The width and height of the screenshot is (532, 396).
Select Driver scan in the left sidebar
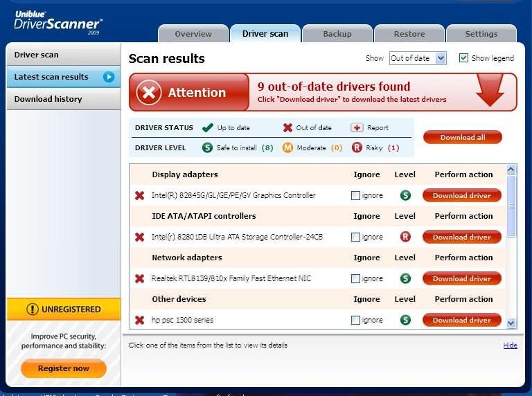64,55
